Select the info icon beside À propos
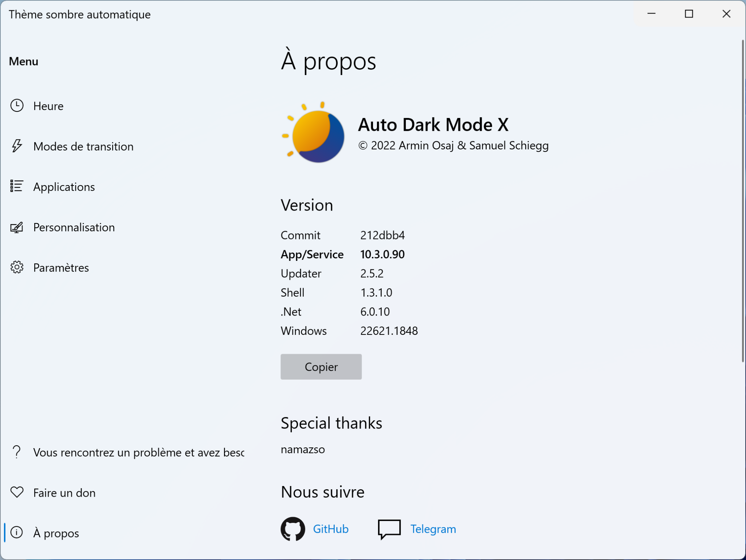Viewport: 746px width, 560px height. pyautogui.click(x=17, y=533)
